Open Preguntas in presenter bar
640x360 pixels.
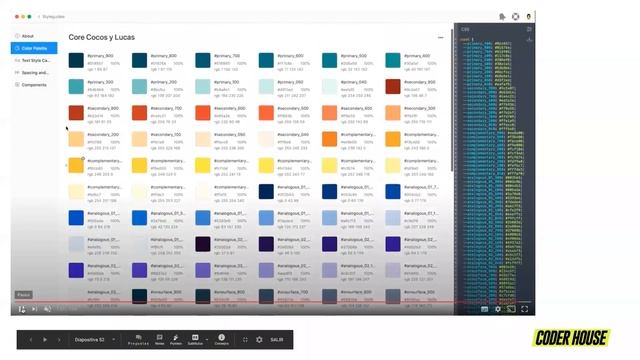tap(138, 340)
